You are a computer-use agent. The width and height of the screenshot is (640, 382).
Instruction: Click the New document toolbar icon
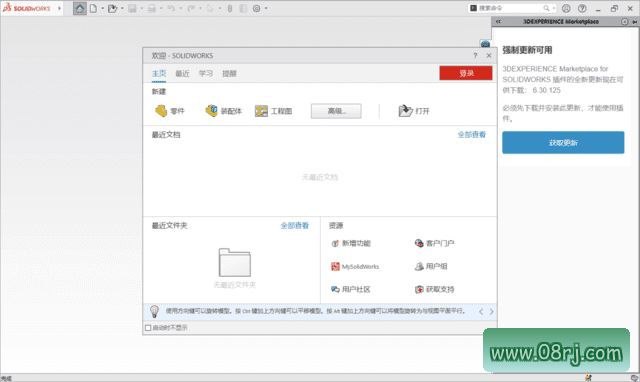tap(93, 8)
